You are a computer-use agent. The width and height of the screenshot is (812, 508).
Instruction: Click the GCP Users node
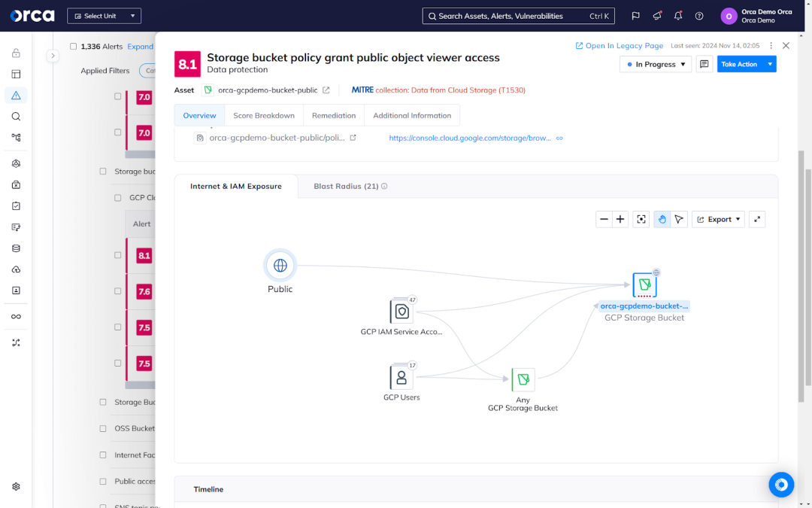(401, 377)
